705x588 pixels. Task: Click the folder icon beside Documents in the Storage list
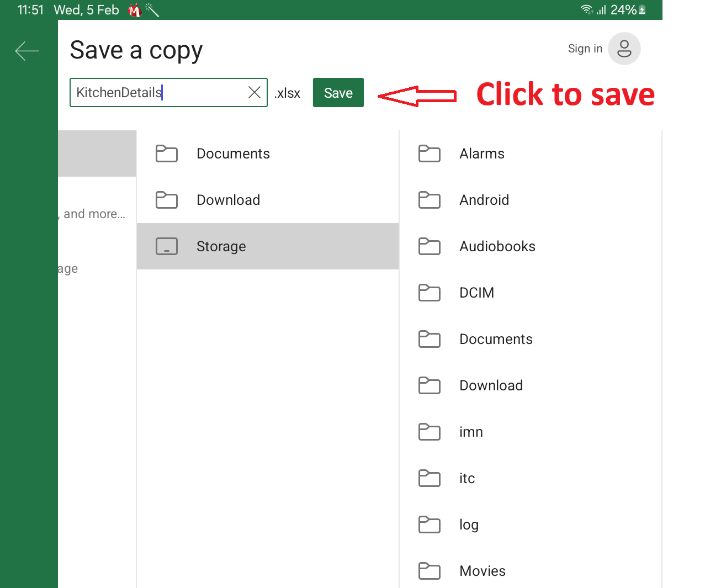[x=430, y=339]
